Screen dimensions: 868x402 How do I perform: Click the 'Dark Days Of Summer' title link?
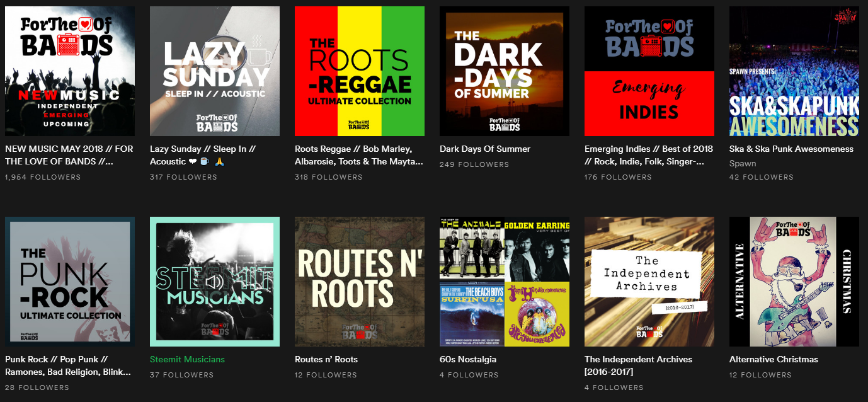[x=485, y=149]
